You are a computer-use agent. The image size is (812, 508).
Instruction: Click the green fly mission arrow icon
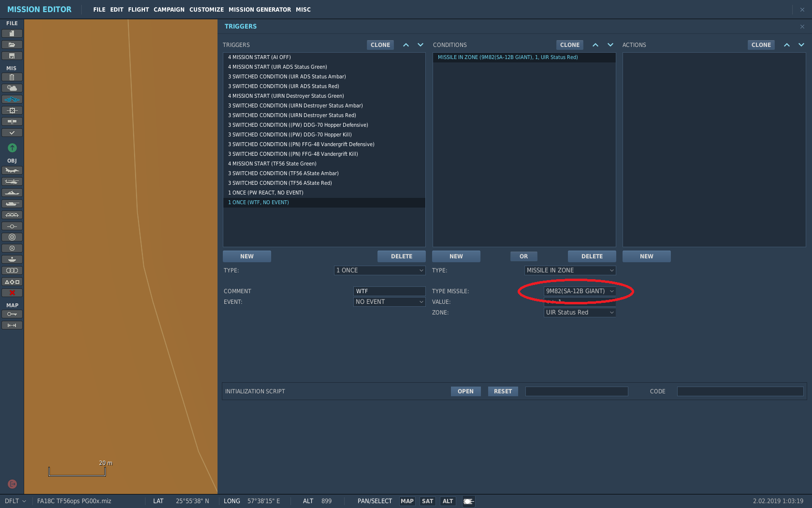[12, 148]
